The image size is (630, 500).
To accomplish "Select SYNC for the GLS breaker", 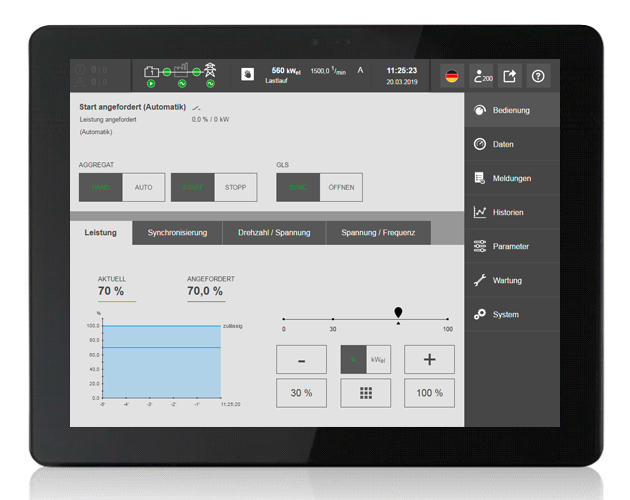I will 298,187.
